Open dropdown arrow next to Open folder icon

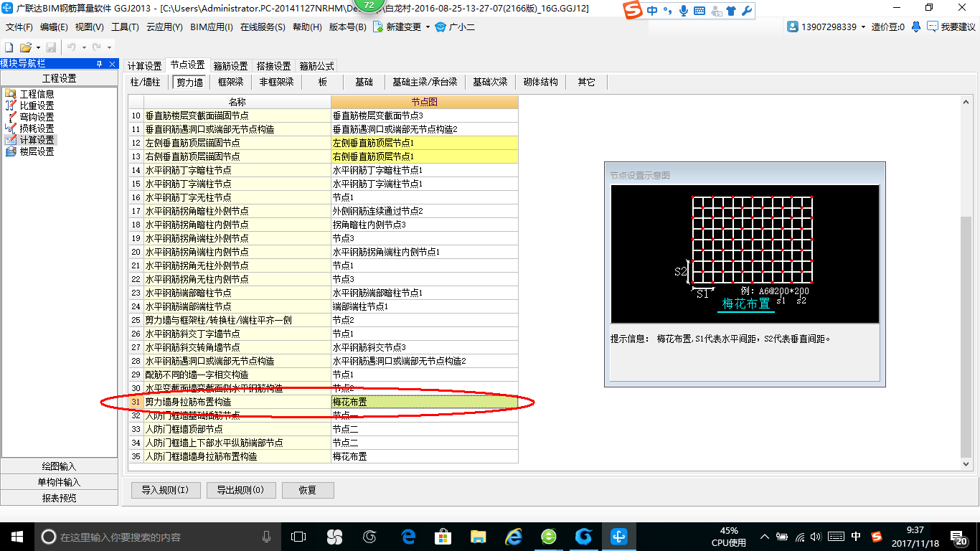pyautogui.click(x=37, y=47)
